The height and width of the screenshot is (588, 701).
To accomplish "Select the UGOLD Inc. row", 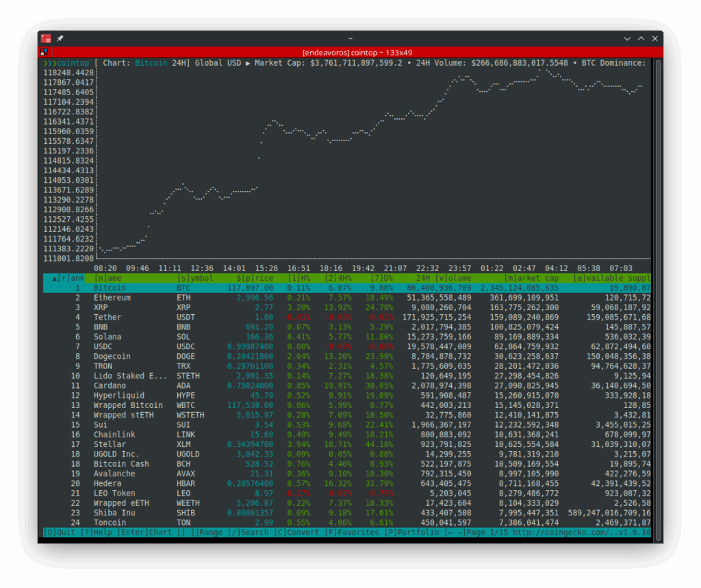I will [x=347, y=455].
